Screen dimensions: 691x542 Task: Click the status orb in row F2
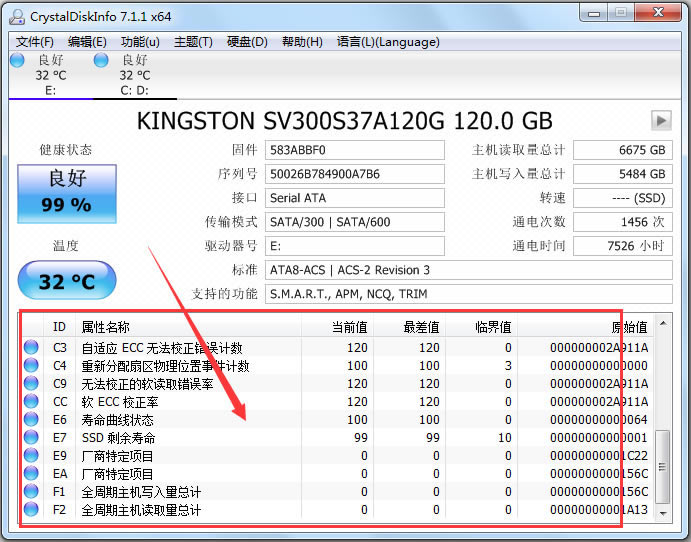click(x=32, y=510)
